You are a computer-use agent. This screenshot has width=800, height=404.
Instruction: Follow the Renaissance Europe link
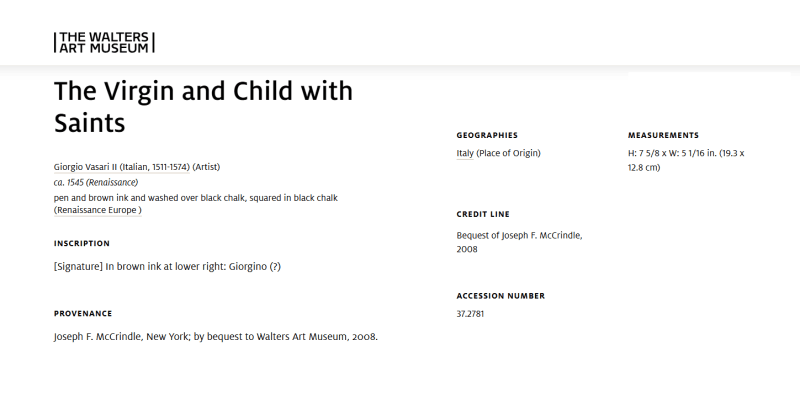tap(97, 210)
